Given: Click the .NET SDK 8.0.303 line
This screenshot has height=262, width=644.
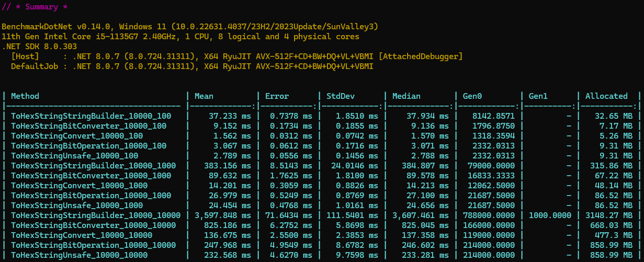Looking at the screenshot, I should coord(32,47).
